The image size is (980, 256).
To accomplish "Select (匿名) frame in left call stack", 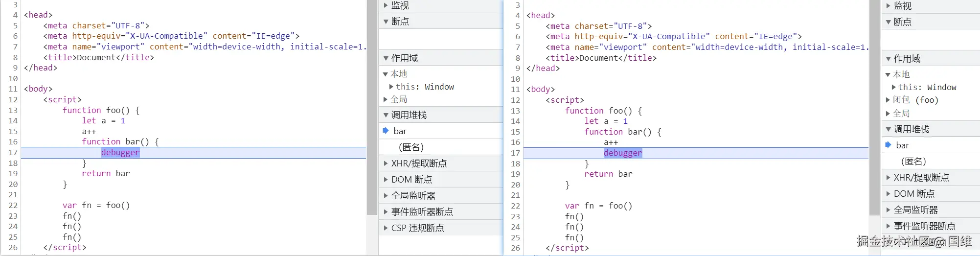I will pos(441,147).
